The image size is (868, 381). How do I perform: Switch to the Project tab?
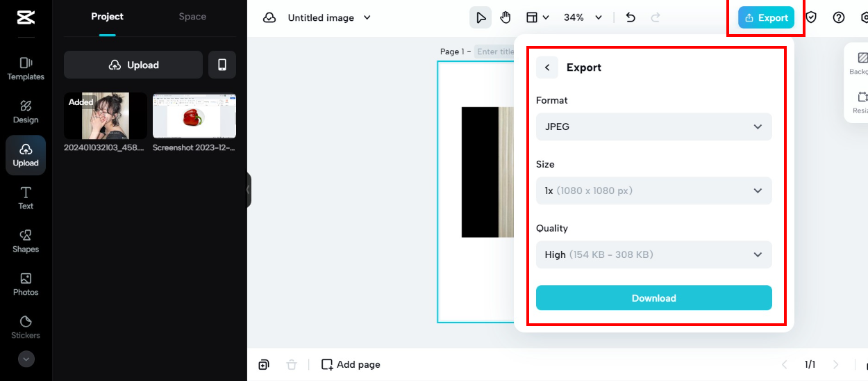pyautogui.click(x=107, y=17)
